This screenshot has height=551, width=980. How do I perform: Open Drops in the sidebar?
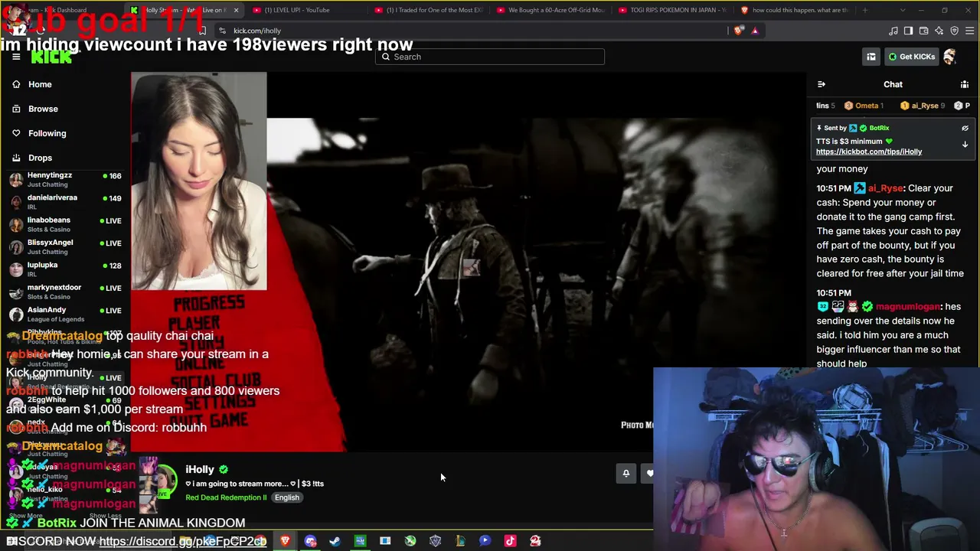tap(41, 158)
